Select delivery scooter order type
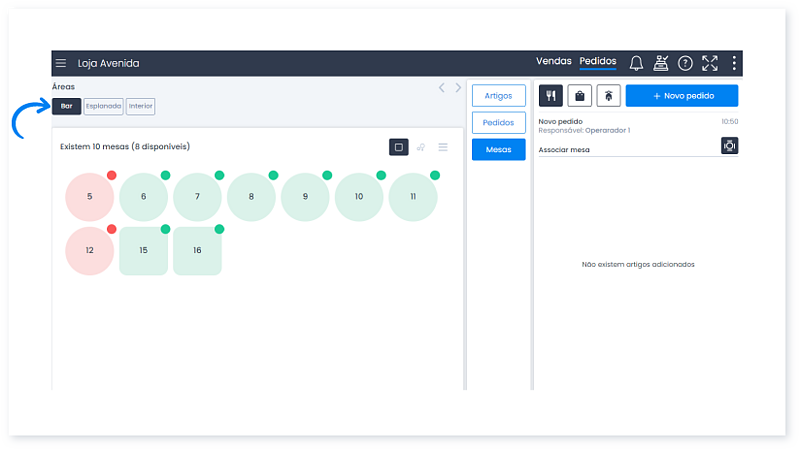 tap(607, 96)
